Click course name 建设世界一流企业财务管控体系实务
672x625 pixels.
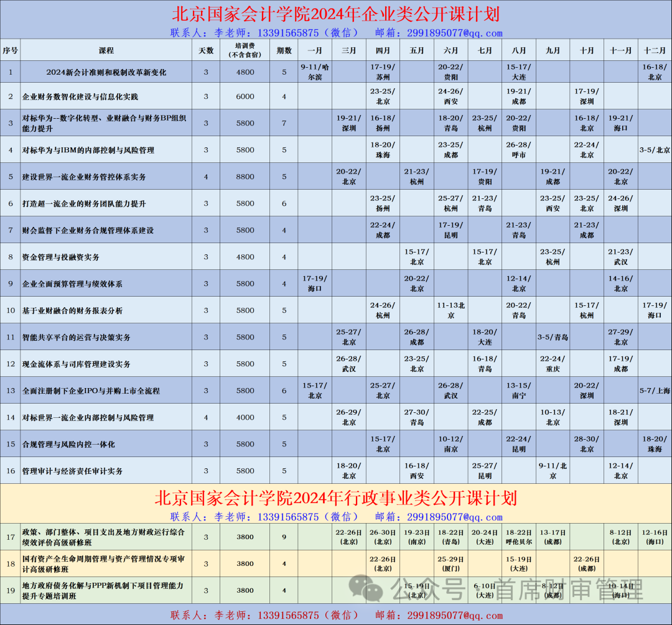(84, 177)
